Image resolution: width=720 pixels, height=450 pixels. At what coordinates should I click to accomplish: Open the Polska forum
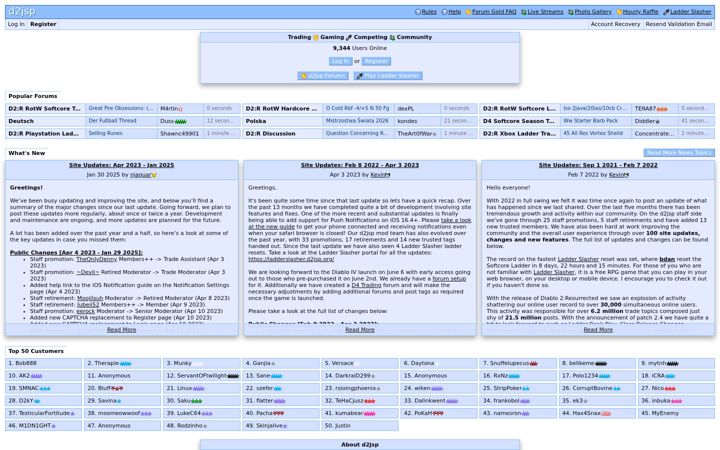256,121
